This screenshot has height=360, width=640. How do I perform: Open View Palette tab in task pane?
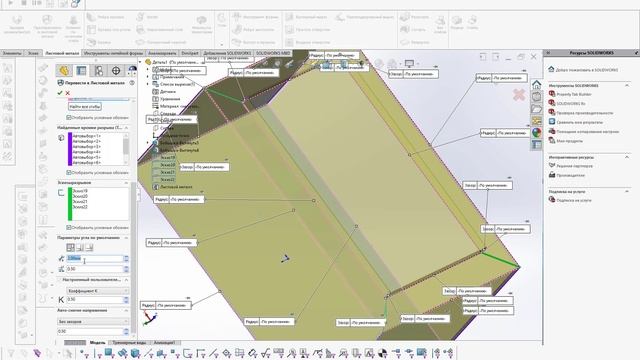pos(536,121)
